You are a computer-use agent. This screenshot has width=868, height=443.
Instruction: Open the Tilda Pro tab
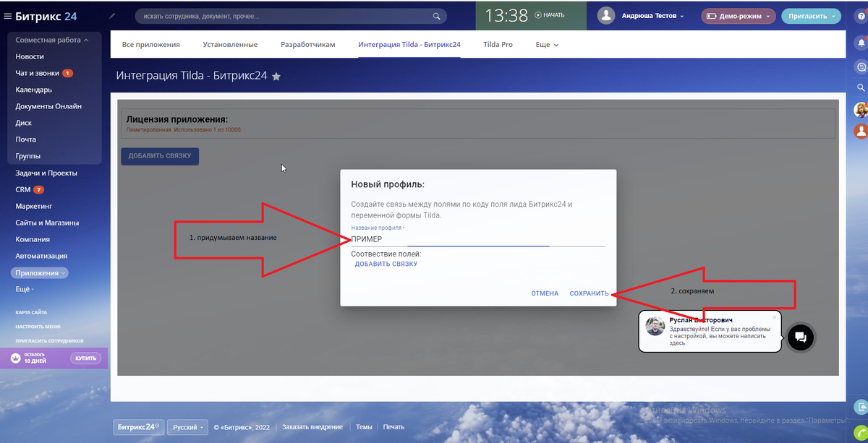pyautogui.click(x=498, y=45)
